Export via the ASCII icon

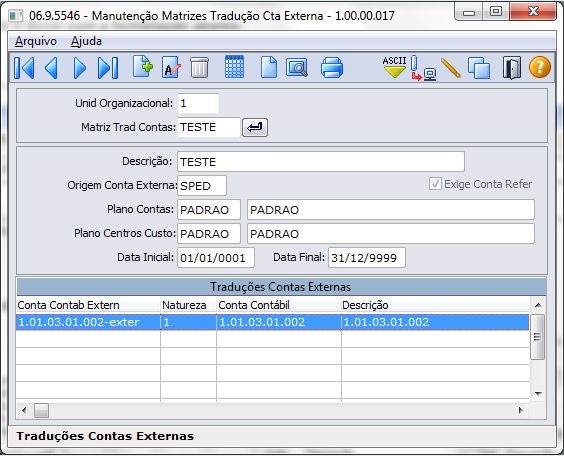click(x=394, y=67)
